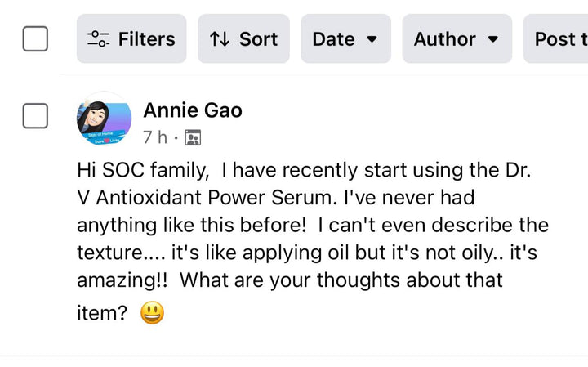Viewport: 588px width, 367px height.
Task: Open Annie Gao's profile name link
Action: click(193, 110)
